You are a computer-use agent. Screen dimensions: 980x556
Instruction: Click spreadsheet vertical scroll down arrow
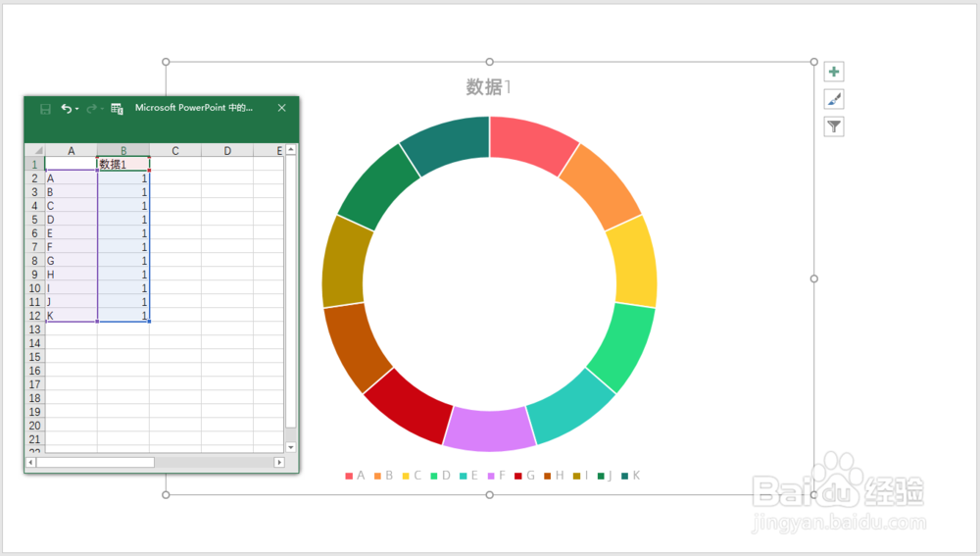point(291,447)
